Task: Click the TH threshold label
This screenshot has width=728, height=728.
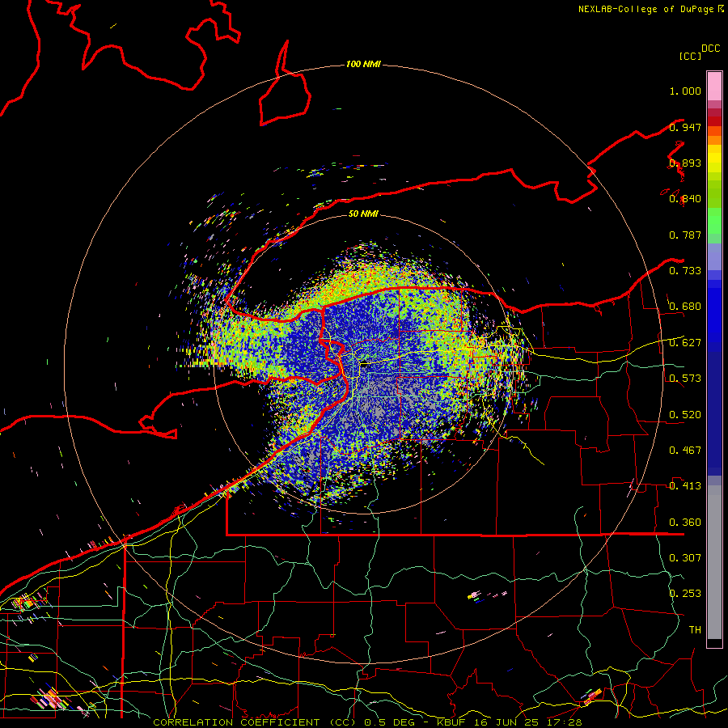Action: 695,630
